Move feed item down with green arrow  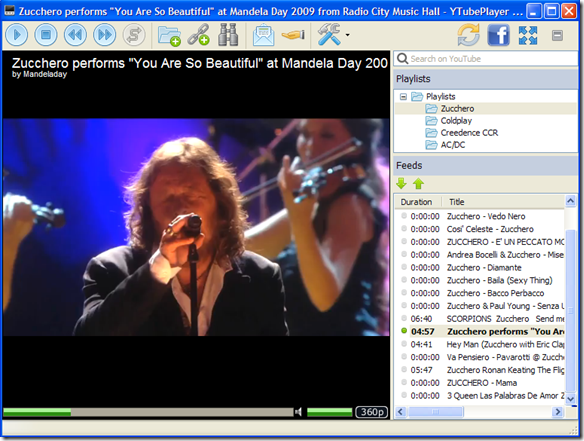coord(401,183)
